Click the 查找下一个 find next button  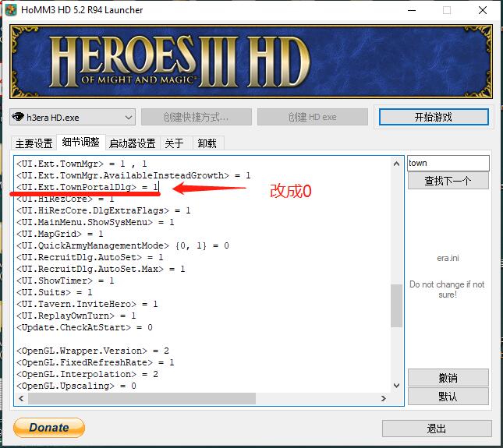448,181
